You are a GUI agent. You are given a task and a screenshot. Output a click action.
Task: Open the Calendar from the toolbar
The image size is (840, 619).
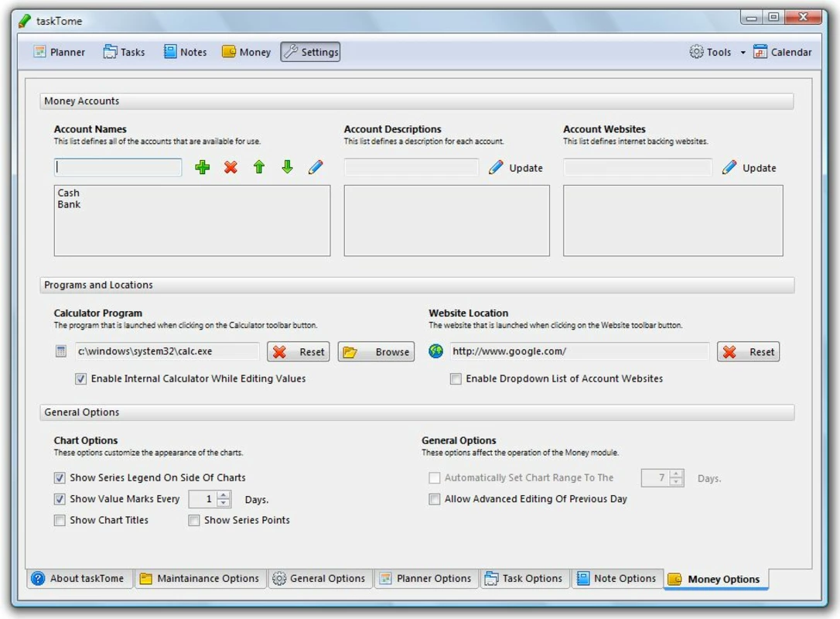(x=783, y=52)
